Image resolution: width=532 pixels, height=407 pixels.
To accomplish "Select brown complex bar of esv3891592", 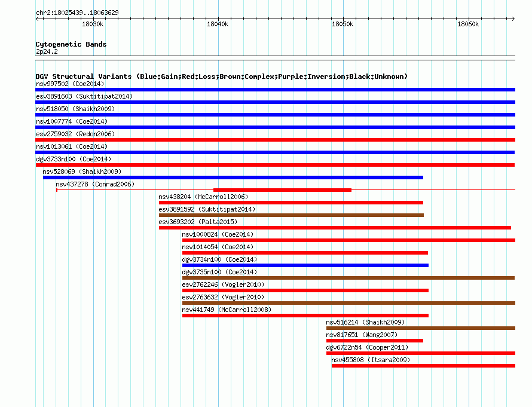I will point(292,215).
